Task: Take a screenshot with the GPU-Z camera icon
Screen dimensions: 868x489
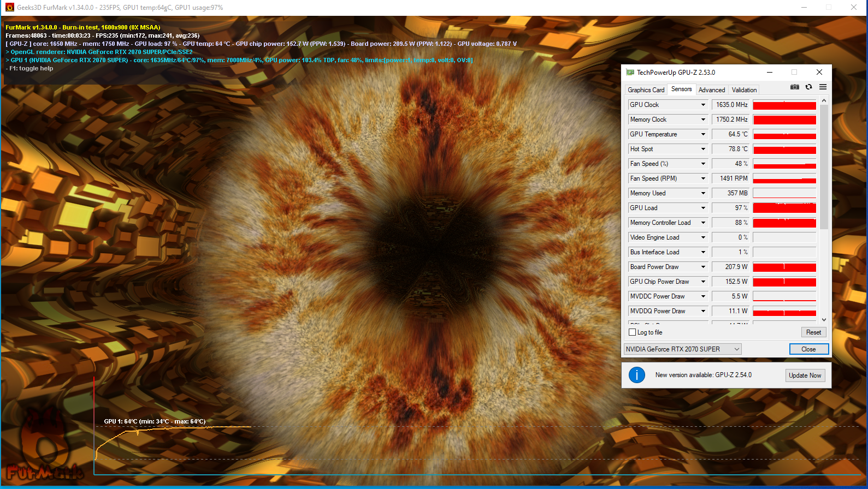Action: (794, 87)
